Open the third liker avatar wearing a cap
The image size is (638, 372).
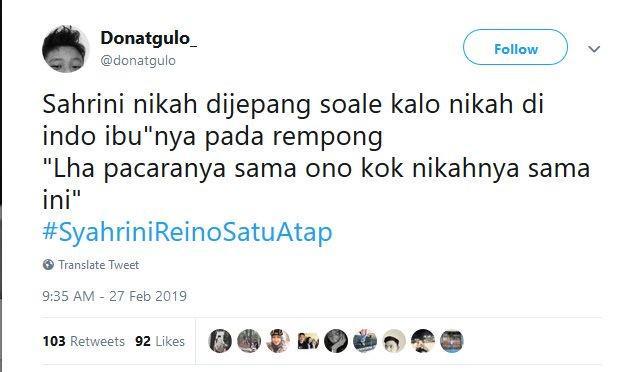tap(278, 341)
